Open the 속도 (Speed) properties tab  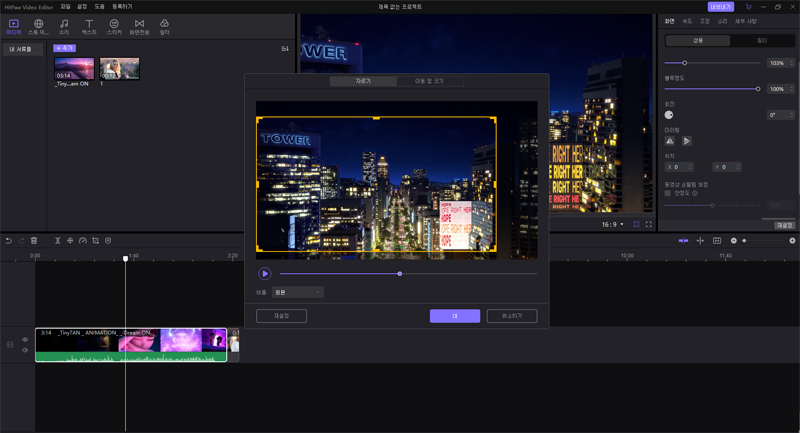click(x=687, y=21)
